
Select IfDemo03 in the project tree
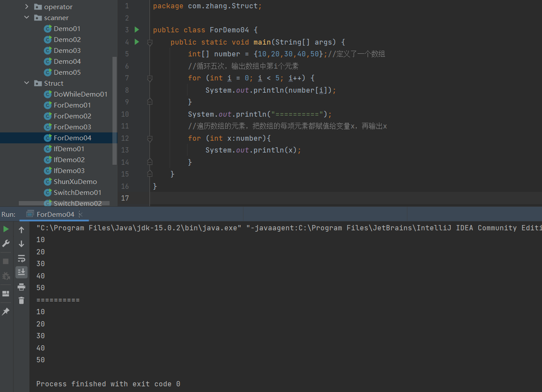click(69, 171)
